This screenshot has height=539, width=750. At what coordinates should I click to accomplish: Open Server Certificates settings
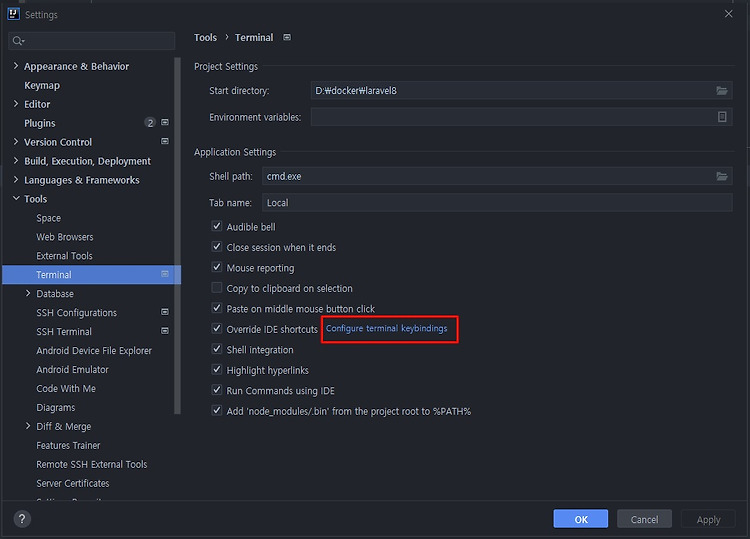[73, 483]
